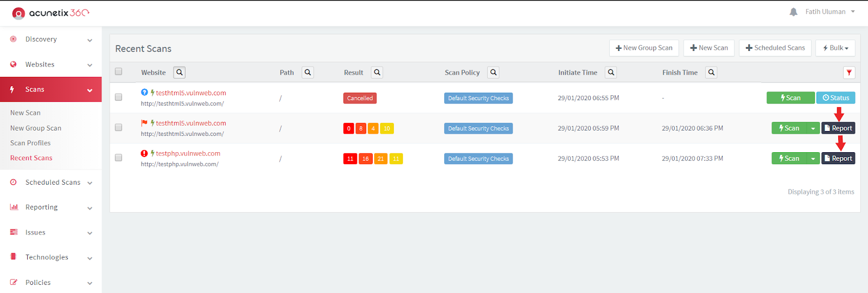Click the Cancelled result badge

pos(360,98)
